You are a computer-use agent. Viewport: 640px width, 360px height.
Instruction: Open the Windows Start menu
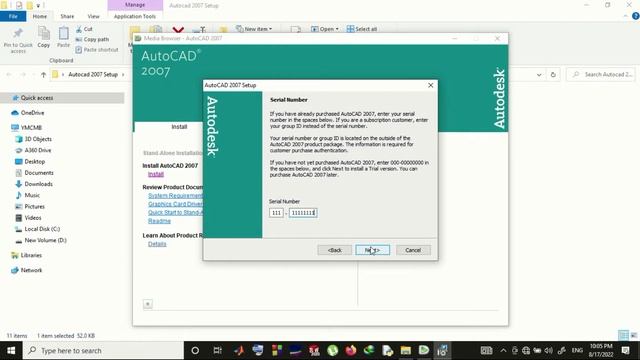(11, 351)
